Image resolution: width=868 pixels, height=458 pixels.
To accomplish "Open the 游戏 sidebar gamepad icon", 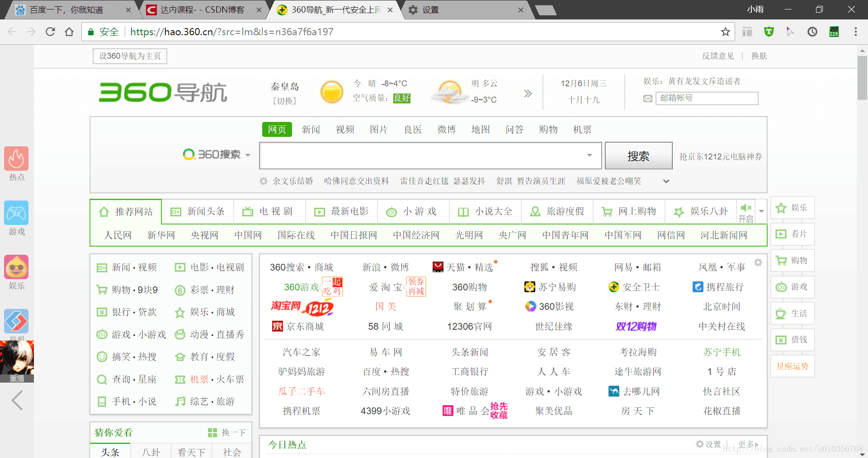I will pyautogui.click(x=16, y=213).
